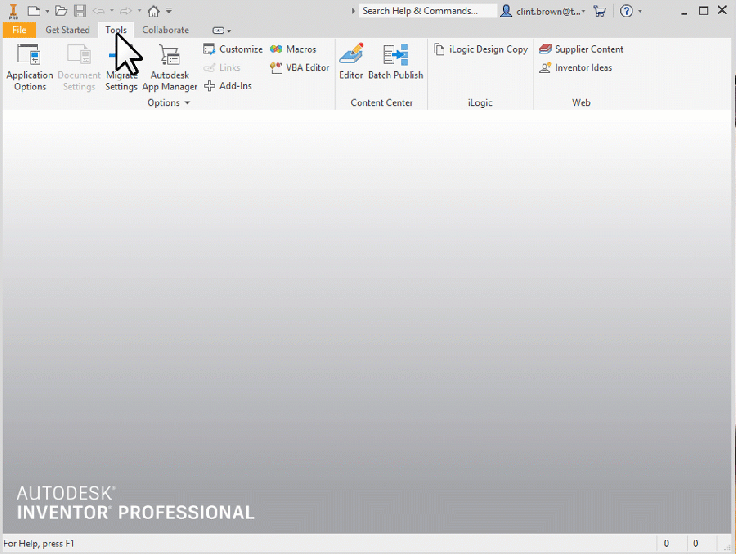The image size is (736, 554).
Task: Click the Home icon in quick access toolbar
Action: tap(154, 11)
